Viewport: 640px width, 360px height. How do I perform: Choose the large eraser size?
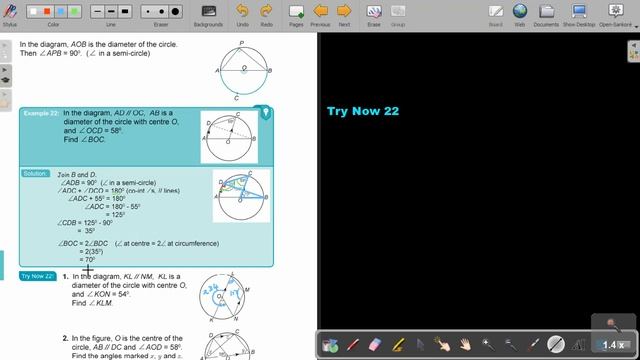pos(175,11)
